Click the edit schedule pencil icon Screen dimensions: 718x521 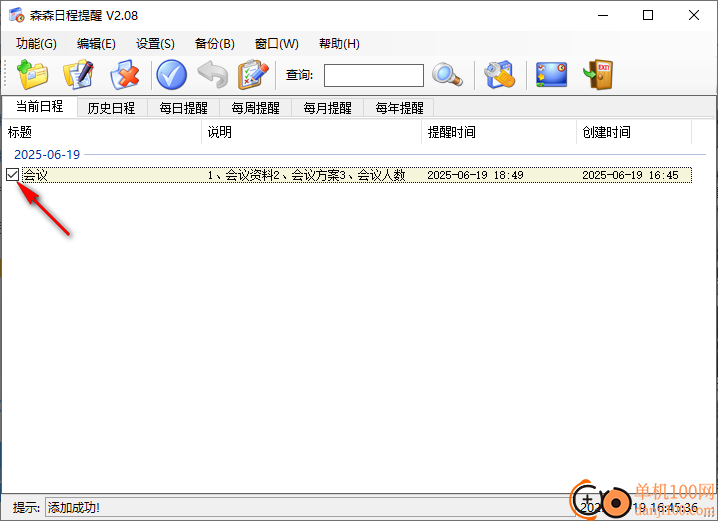78,75
